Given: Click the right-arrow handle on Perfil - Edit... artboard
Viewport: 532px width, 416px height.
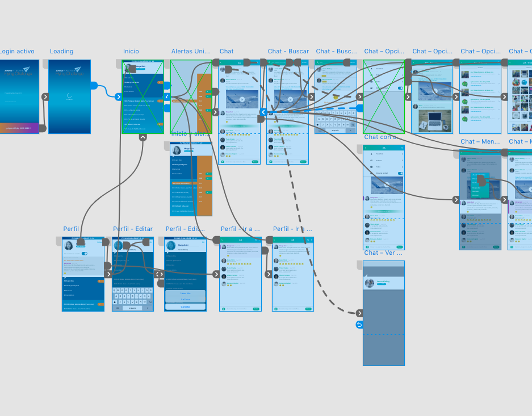Looking at the screenshot, I should [216, 274].
